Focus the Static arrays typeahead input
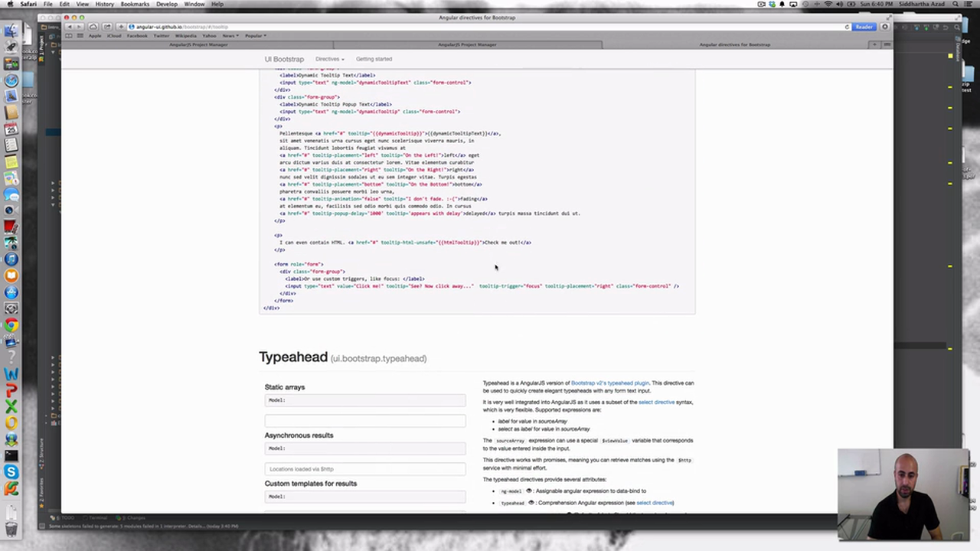The image size is (980, 551). click(x=365, y=420)
